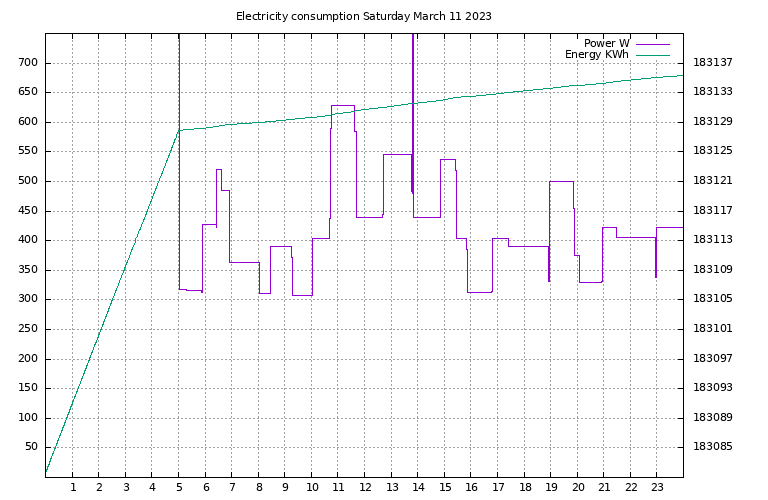768x500 pixels.
Task: Click the right axis label 183101
Action: pos(713,329)
